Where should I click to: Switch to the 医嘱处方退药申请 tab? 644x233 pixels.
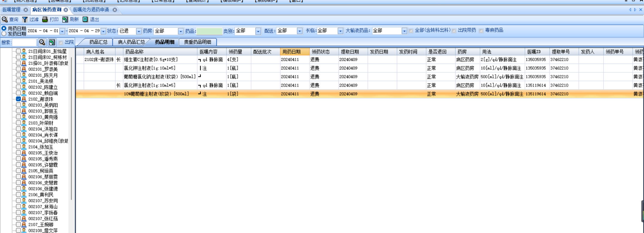pyautogui.click(x=91, y=10)
